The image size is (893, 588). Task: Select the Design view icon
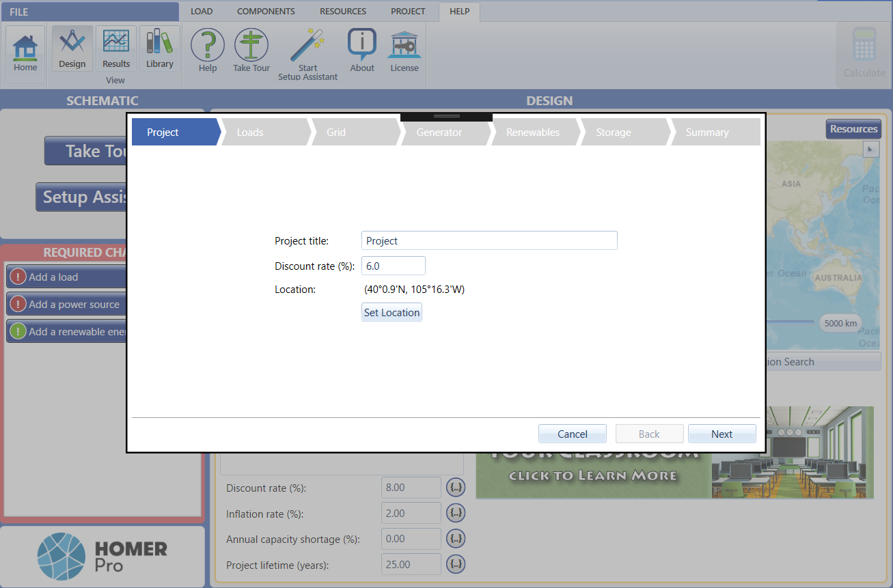72,49
